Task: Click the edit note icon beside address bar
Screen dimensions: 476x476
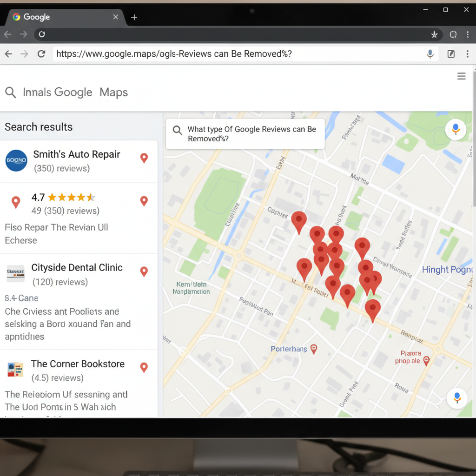Action: [x=451, y=54]
